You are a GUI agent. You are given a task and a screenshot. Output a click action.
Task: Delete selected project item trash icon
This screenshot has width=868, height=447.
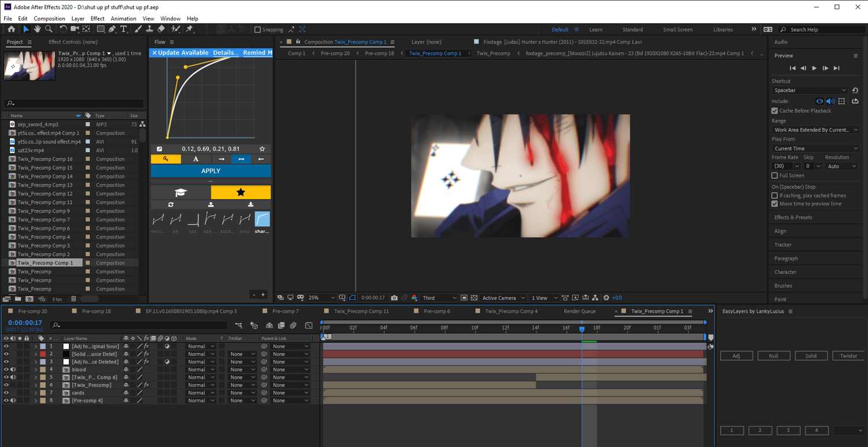pyautogui.click(x=73, y=299)
